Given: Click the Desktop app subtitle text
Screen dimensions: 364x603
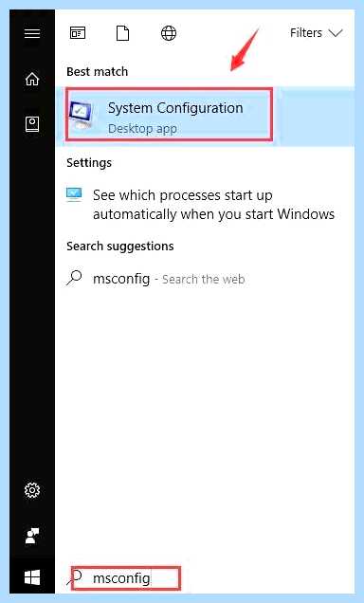Looking at the screenshot, I should (142, 128).
